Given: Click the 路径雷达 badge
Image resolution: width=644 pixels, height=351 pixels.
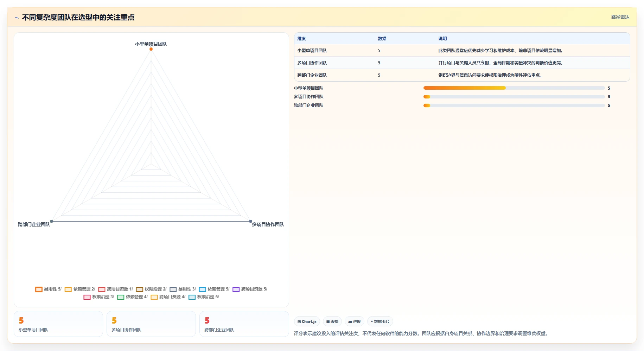Looking at the screenshot, I should pos(620,17).
